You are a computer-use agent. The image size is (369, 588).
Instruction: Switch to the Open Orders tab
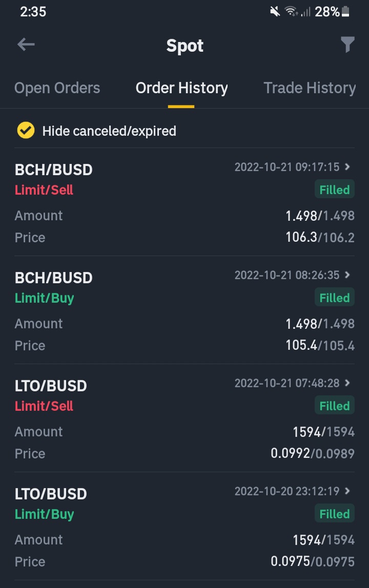[x=57, y=88]
